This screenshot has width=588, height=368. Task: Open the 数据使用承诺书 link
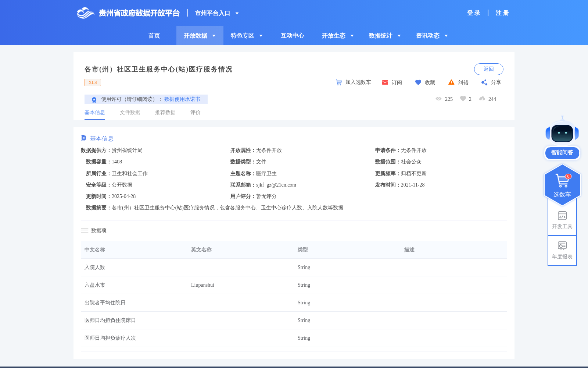tap(182, 99)
